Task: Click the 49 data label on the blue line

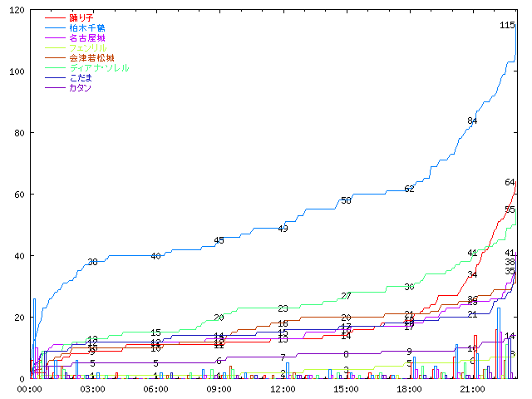Action: (x=283, y=229)
